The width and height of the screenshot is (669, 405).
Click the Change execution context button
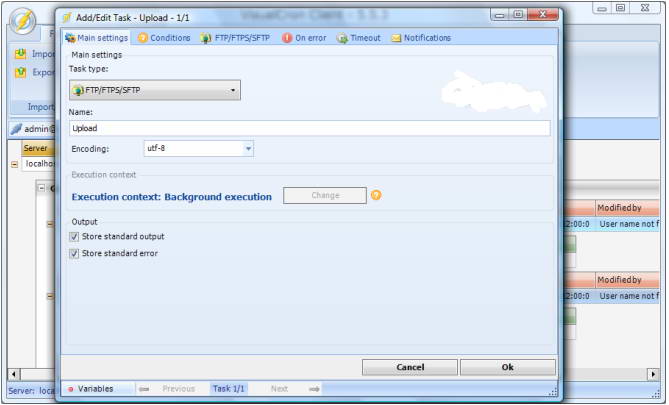tap(325, 195)
